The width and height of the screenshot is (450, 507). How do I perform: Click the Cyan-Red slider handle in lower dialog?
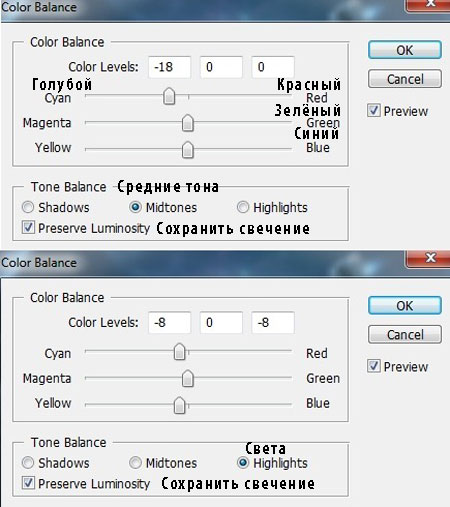180,352
